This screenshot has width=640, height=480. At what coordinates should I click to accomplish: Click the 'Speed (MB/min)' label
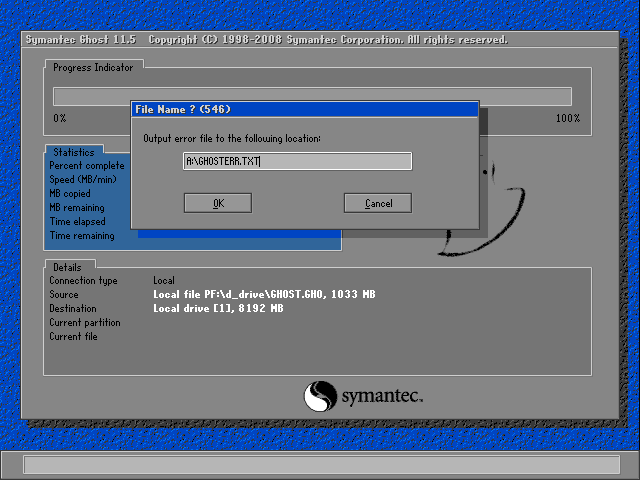[83, 179]
